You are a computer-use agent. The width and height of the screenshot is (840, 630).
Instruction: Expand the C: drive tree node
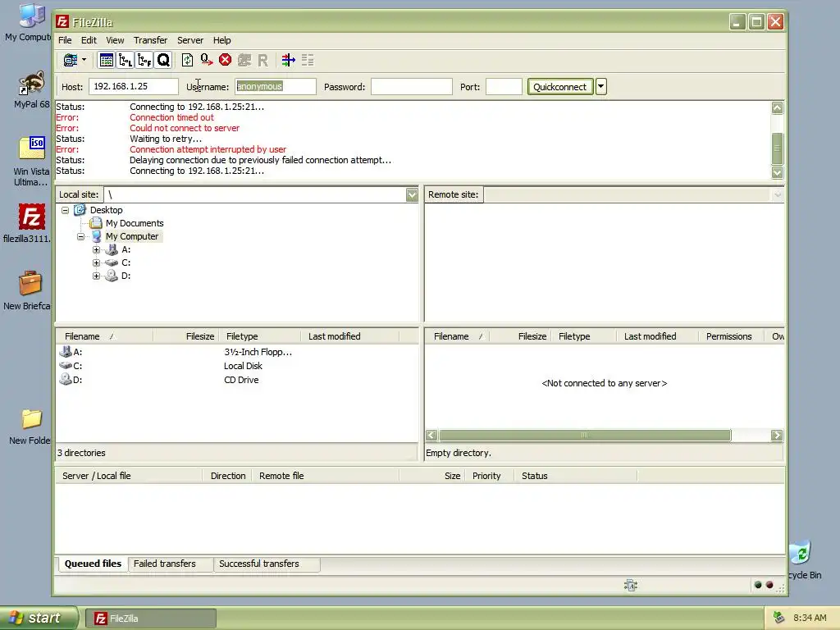pos(96,262)
